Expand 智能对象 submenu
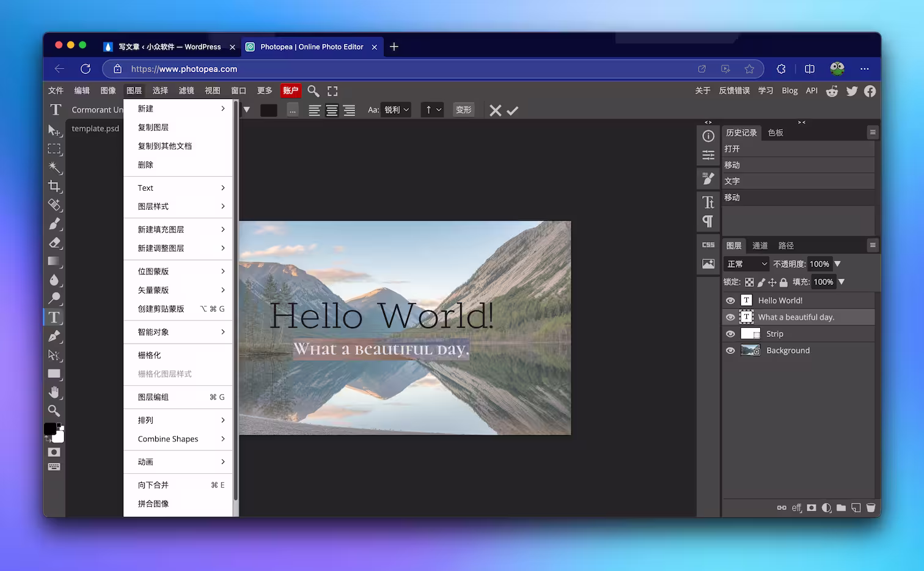Image resolution: width=924 pixels, height=571 pixels. click(x=178, y=332)
